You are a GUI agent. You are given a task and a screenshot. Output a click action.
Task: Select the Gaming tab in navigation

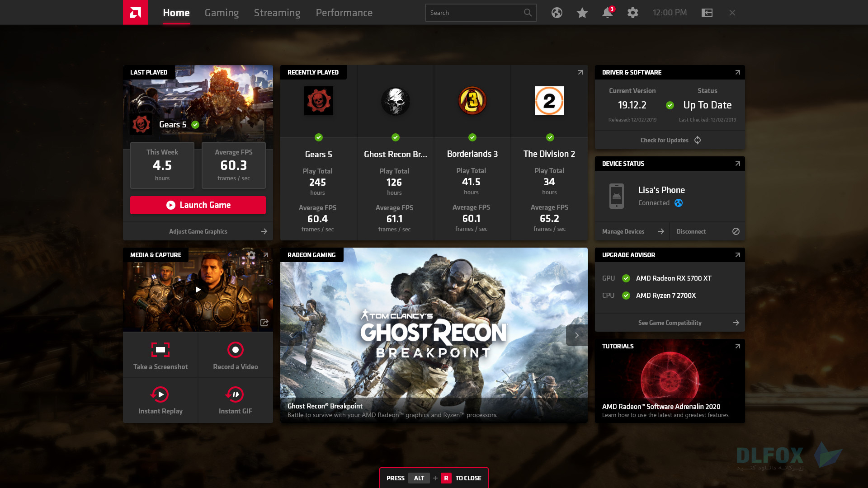222,13
